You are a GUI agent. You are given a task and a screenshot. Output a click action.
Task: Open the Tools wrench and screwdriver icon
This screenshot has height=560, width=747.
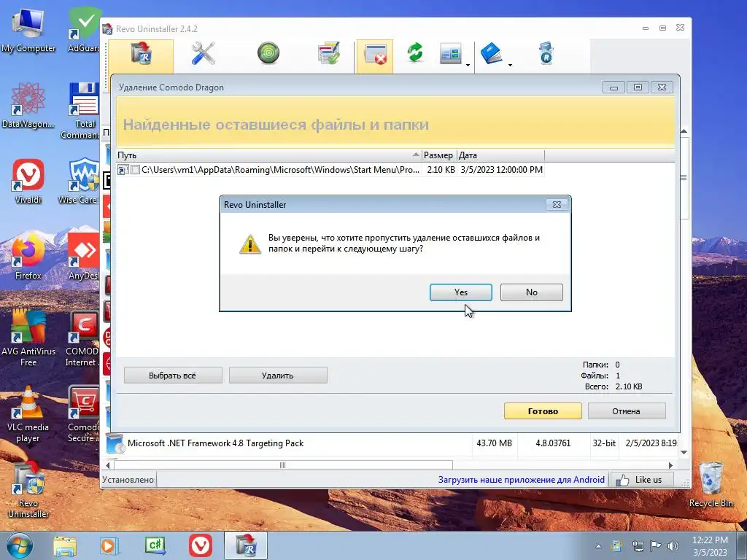(x=204, y=53)
